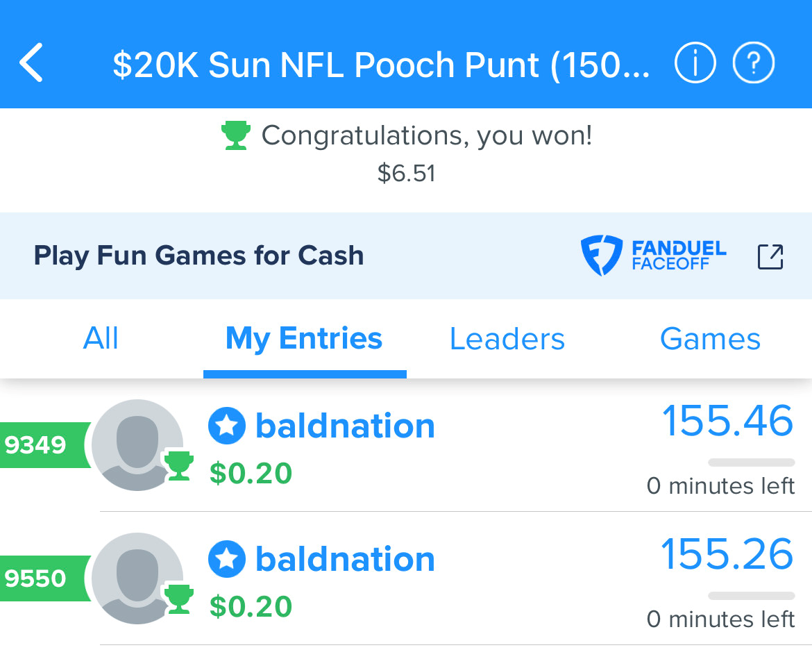Click progress bar under 155.46 score
Viewport: 812px width, 650px height.
(x=752, y=462)
